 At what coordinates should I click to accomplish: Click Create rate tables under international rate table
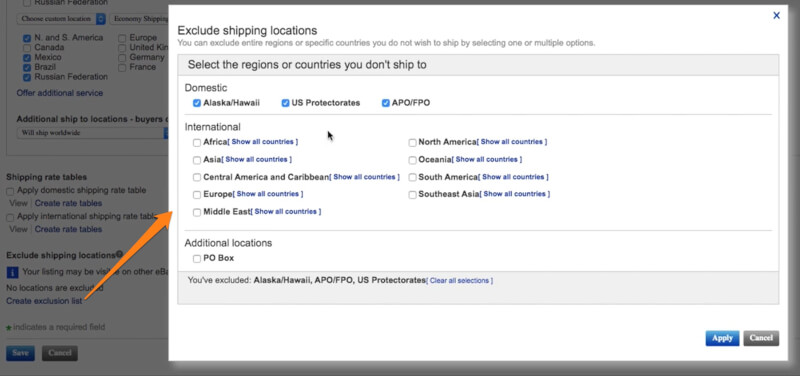coord(68,229)
